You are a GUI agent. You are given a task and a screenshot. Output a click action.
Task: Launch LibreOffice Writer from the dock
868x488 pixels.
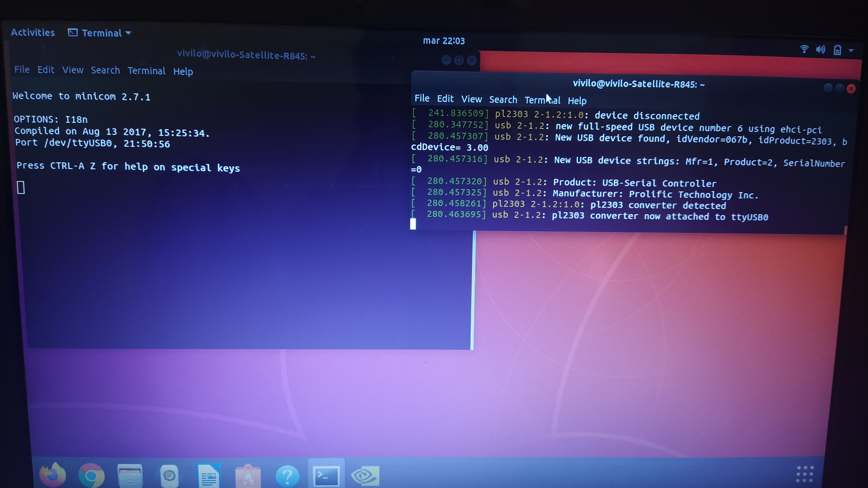[209, 476]
